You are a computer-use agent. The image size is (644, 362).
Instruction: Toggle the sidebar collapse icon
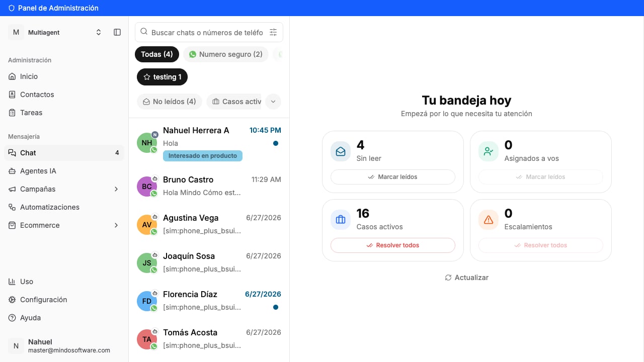[x=117, y=32]
